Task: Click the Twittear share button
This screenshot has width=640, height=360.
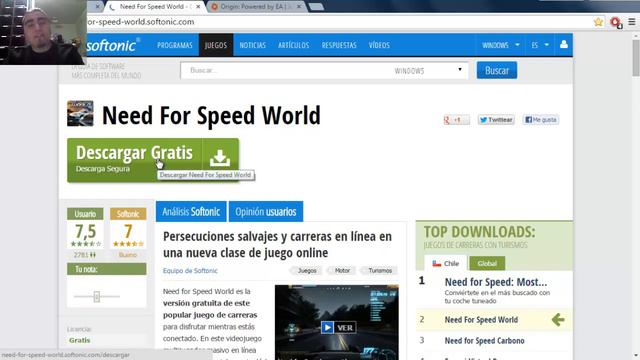Action: click(x=496, y=120)
